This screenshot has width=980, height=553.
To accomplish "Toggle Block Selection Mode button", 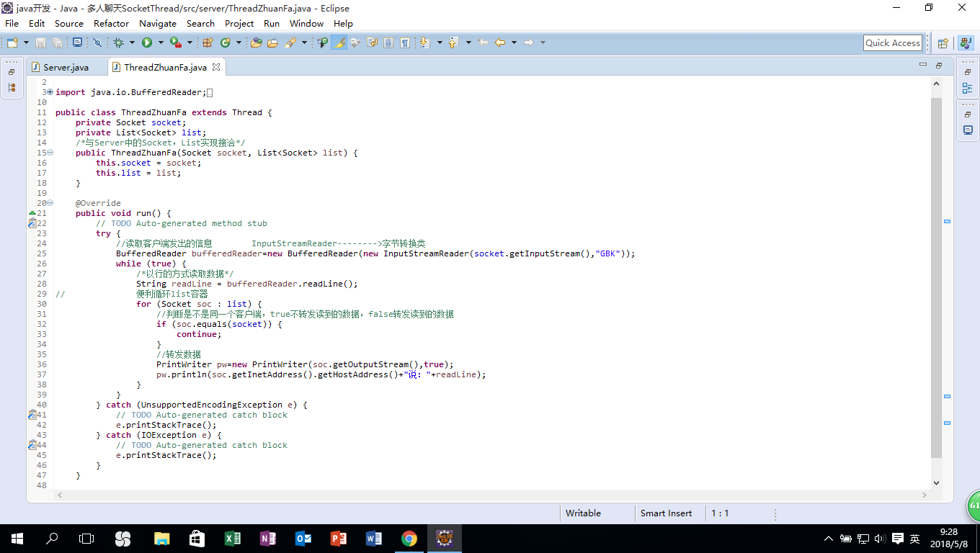I will pyautogui.click(x=388, y=43).
